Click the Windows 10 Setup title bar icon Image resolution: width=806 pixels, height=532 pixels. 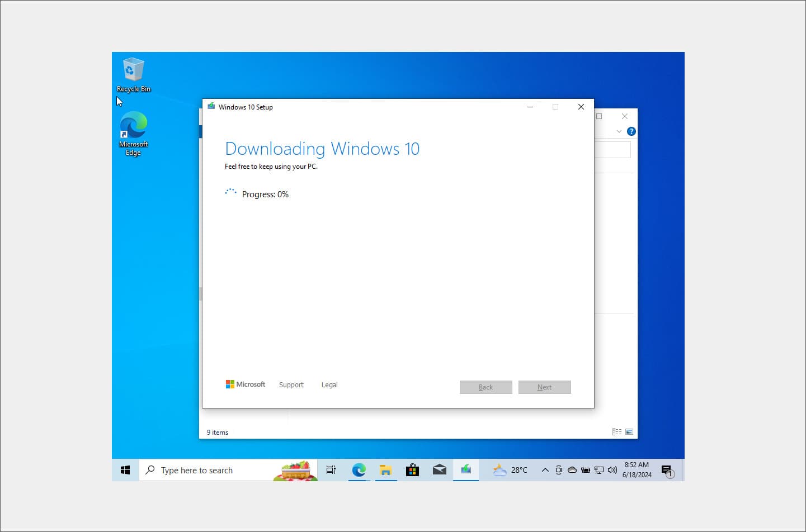[211, 107]
